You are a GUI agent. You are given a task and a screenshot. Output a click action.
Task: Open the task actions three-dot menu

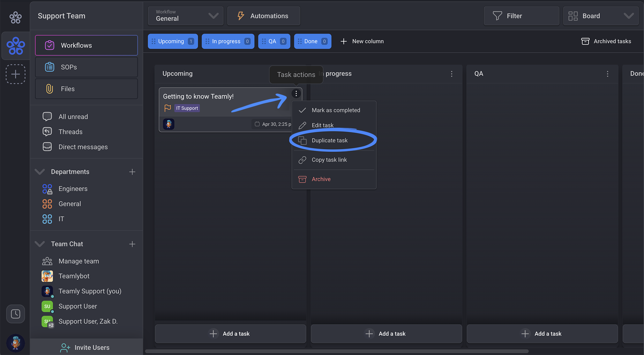coord(296,94)
